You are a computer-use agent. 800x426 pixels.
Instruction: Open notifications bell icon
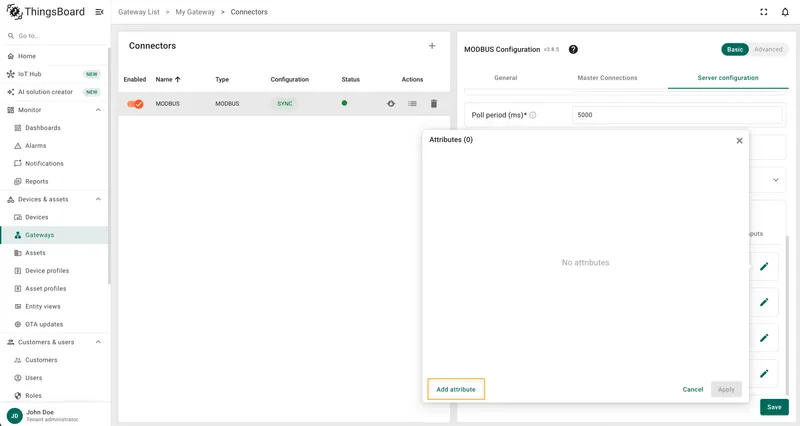coord(785,12)
